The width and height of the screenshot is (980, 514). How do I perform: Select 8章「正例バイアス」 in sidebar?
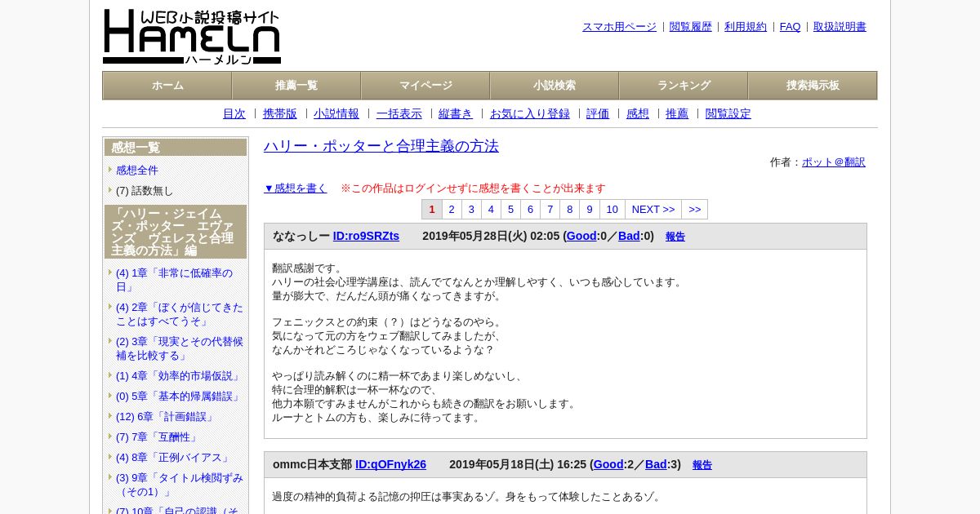(x=174, y=458)
